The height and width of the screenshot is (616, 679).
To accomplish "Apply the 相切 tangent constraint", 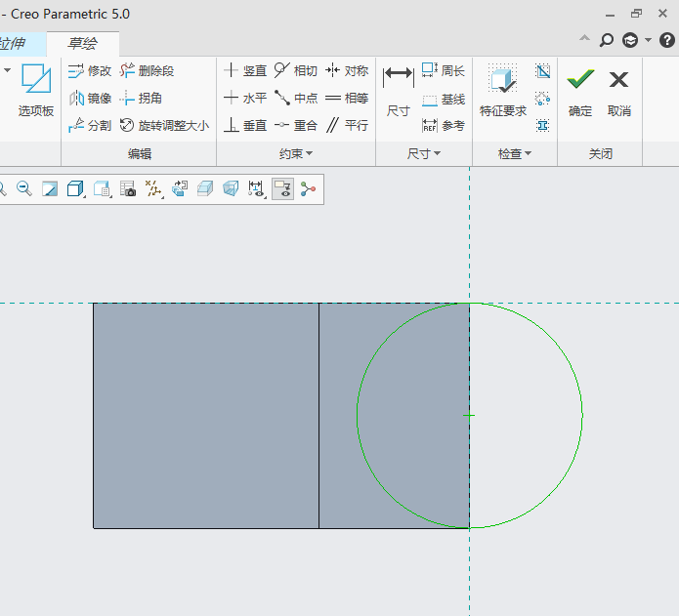I will coord(295,70).
